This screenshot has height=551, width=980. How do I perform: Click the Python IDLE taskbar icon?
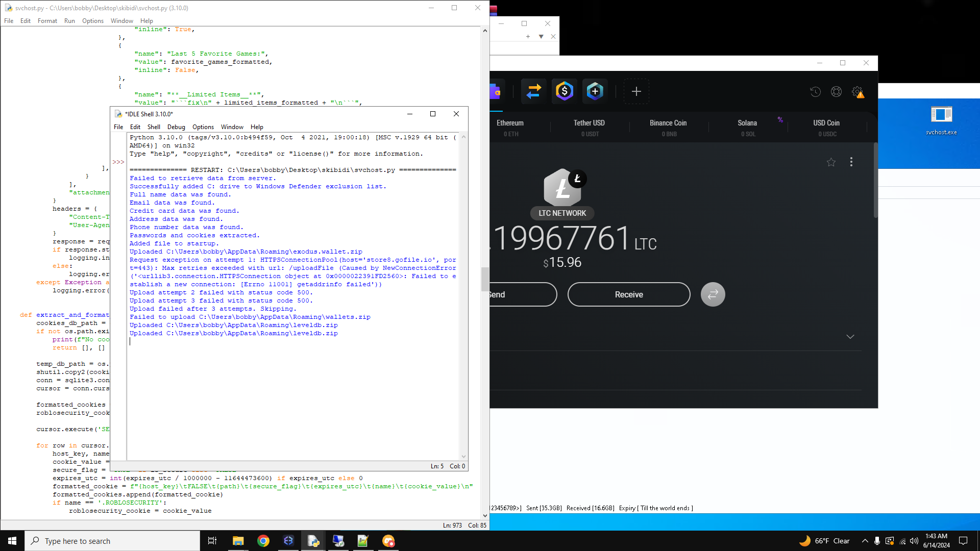coord(313,541)
